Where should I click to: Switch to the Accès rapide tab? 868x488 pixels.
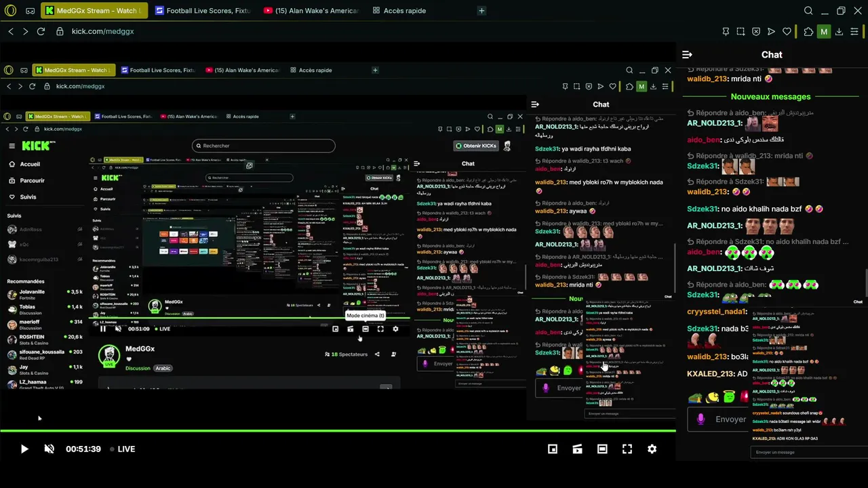pos(399,11)
